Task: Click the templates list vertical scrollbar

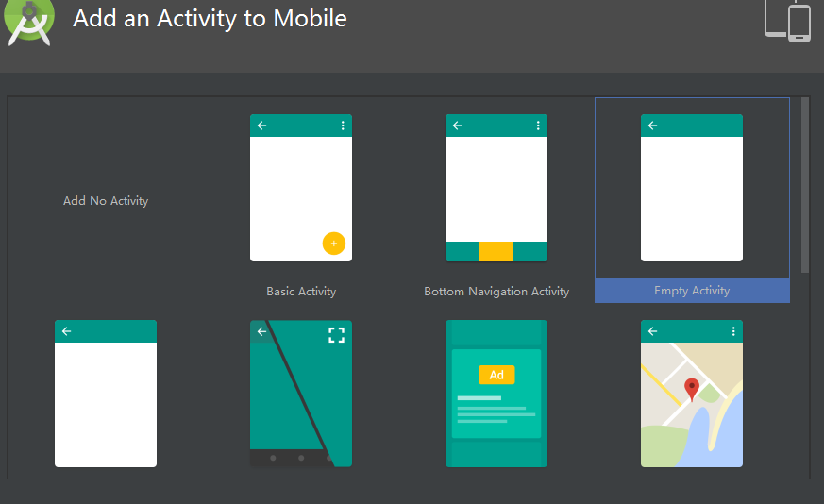Action: pos(804,185)
